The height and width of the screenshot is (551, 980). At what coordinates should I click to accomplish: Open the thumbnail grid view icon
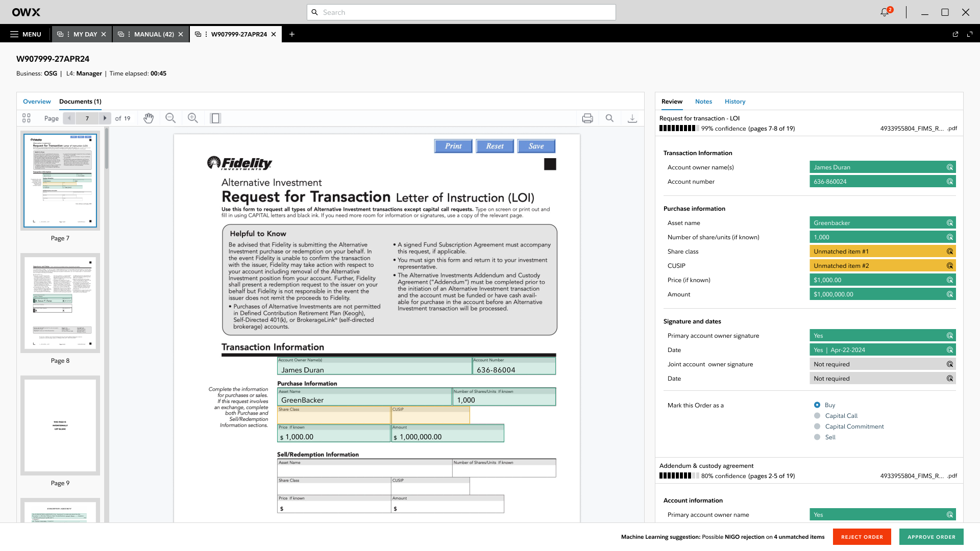tap(27, 118)
